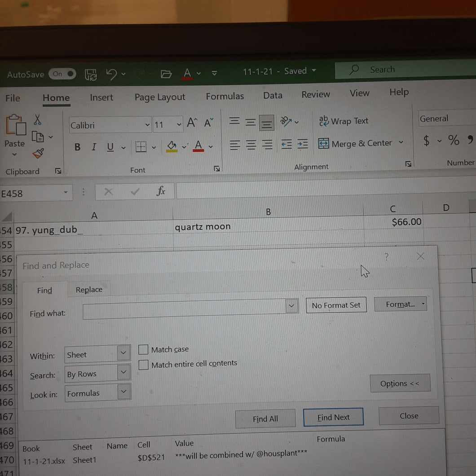476x476 pixels.
Task: Apply Italic formatting
Action: tap(94, 147)
